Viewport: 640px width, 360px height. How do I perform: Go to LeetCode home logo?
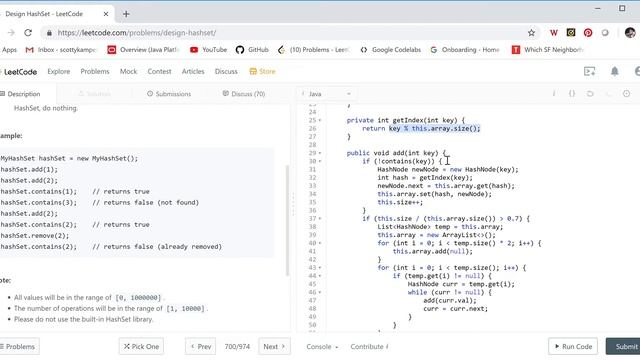[19, 72]
